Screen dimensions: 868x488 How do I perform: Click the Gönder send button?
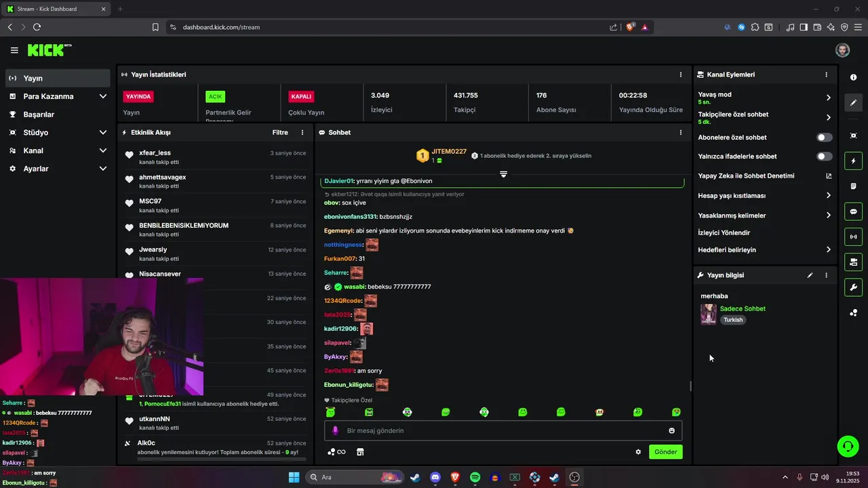(665, 452)
